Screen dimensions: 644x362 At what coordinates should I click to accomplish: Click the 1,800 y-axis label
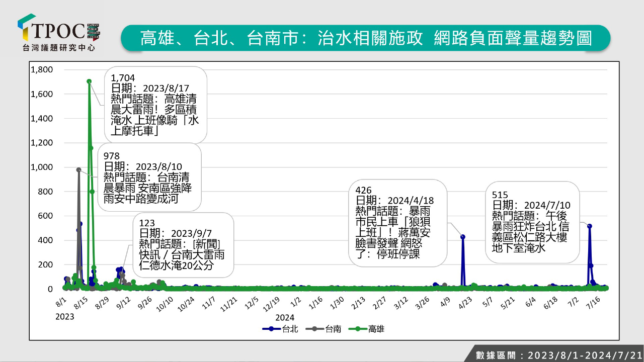[42, 69]
